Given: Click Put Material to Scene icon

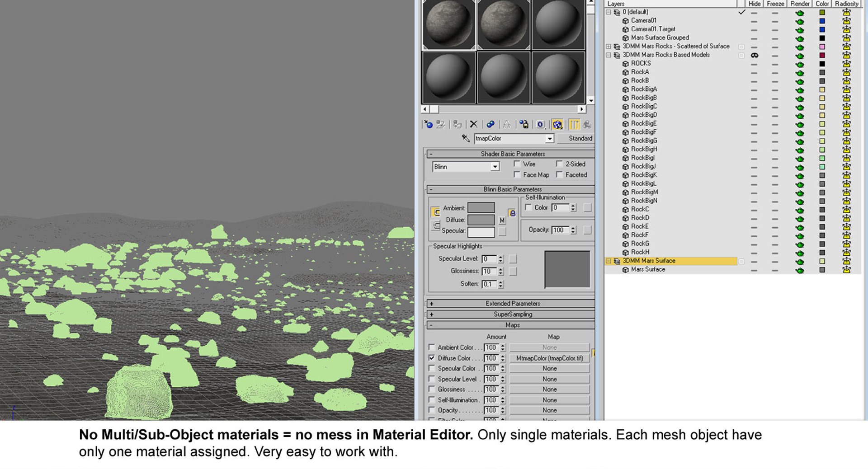Looking at the screenshot, I should (441, 124).
